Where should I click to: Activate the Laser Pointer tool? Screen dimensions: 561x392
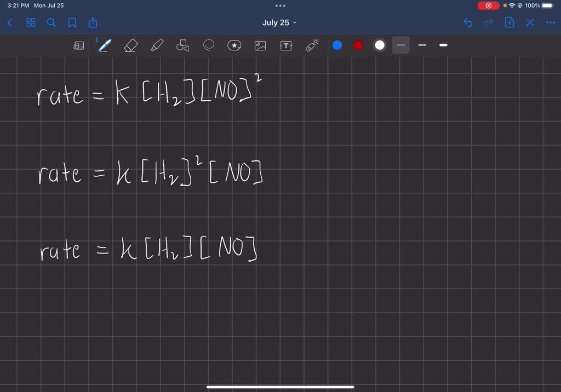coord(311,45)
